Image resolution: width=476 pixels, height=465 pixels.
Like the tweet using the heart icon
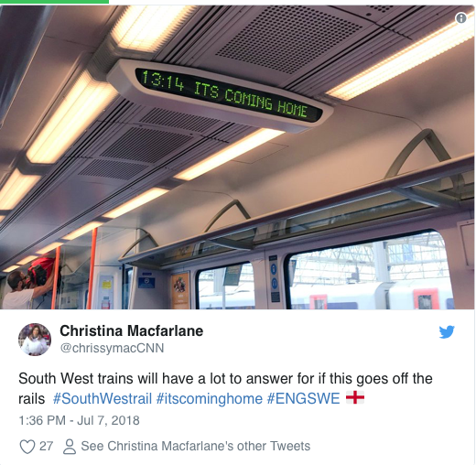coord(27,447)
